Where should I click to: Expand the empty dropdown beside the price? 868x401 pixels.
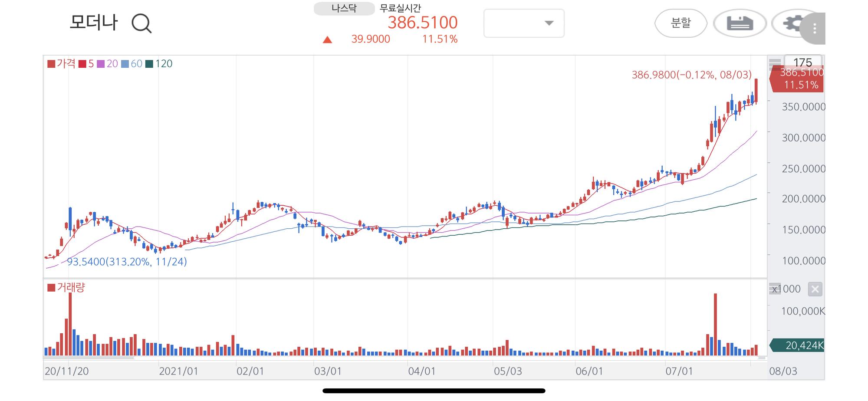(x=524, y=23)
